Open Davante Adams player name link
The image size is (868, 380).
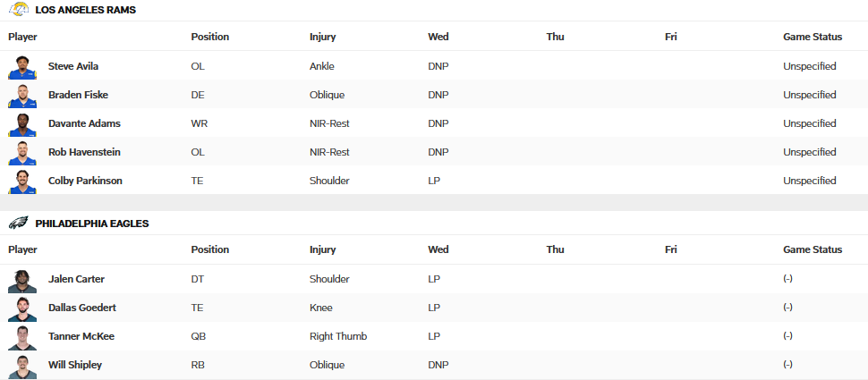(84, 123)
